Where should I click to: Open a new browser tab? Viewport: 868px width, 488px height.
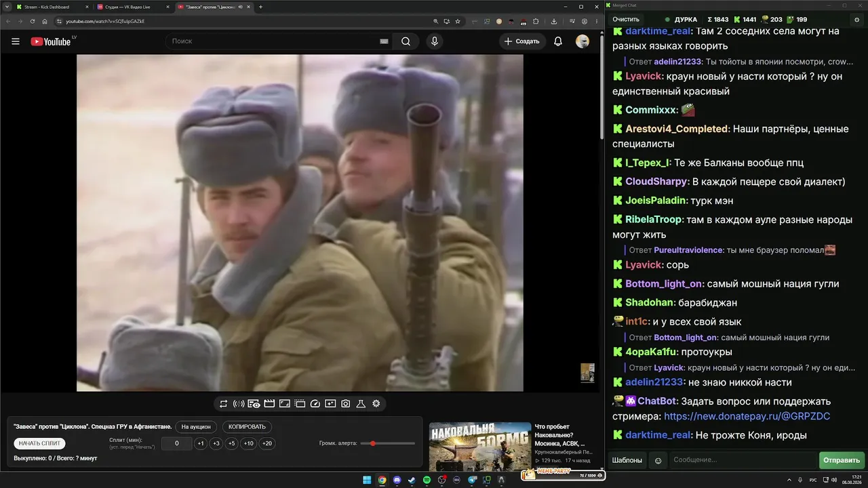click(x=261, y=7)
